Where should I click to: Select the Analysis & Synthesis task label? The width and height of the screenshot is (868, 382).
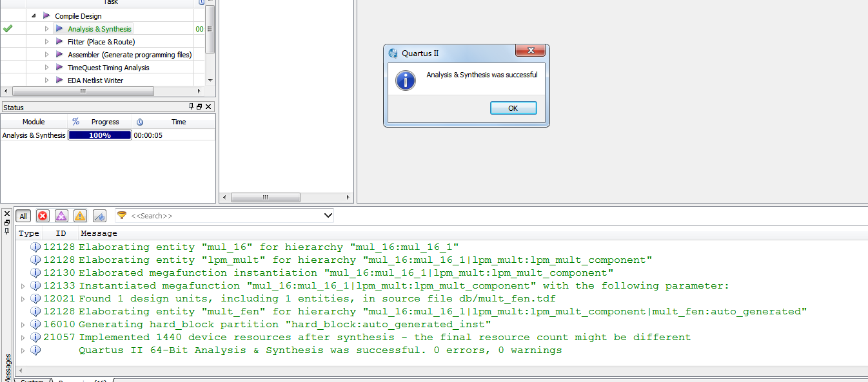click(x=99, y=29)
